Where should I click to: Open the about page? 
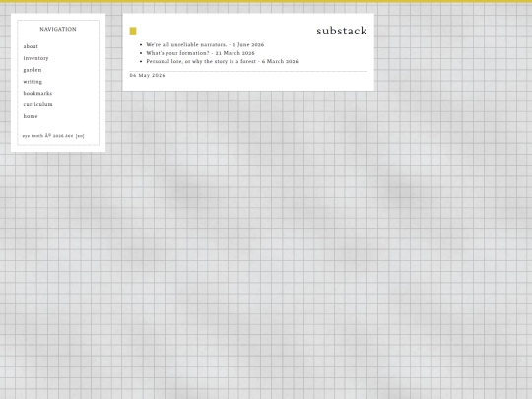[31, 46]
